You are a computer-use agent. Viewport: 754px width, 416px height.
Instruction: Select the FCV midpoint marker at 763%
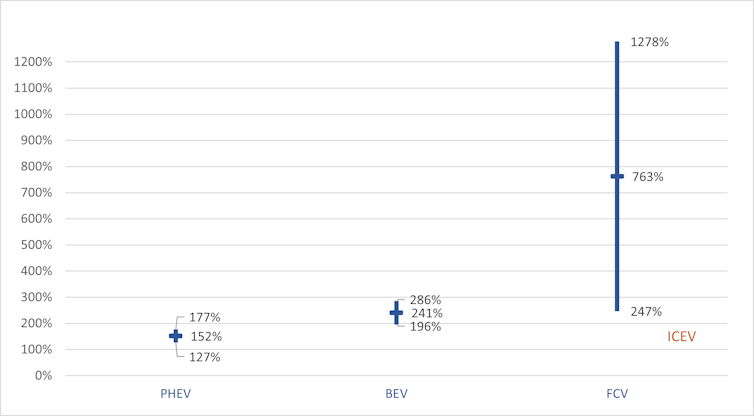point(617,176)
